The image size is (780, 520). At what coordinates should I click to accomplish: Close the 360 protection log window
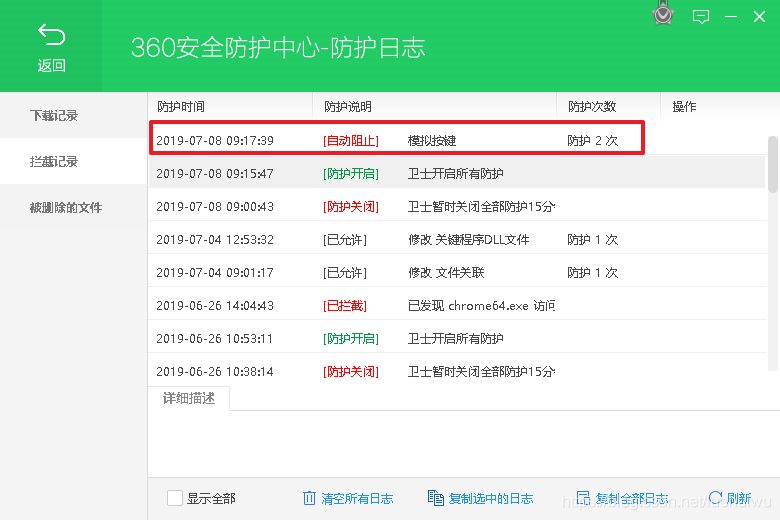click(759, 17)
